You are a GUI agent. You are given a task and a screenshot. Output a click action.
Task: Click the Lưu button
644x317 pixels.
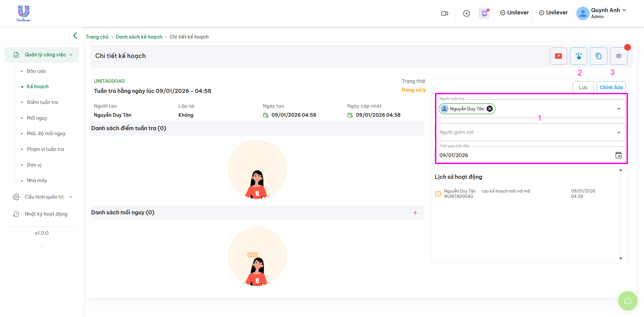[583, 88]
